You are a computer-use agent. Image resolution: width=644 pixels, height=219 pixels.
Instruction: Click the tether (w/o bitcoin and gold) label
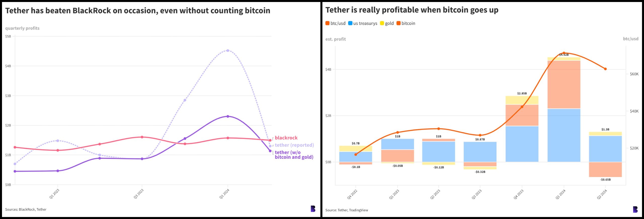(x=294, y=154)
